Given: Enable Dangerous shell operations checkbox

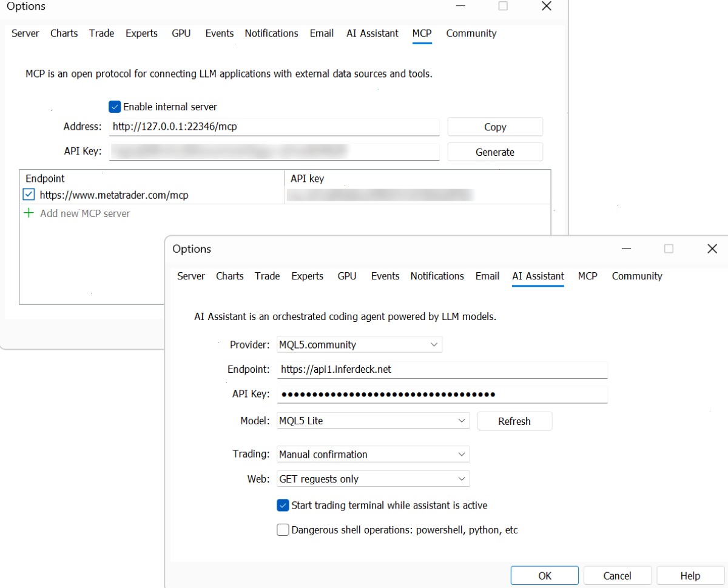Looking at the screenshot, I should click(283, 530).
